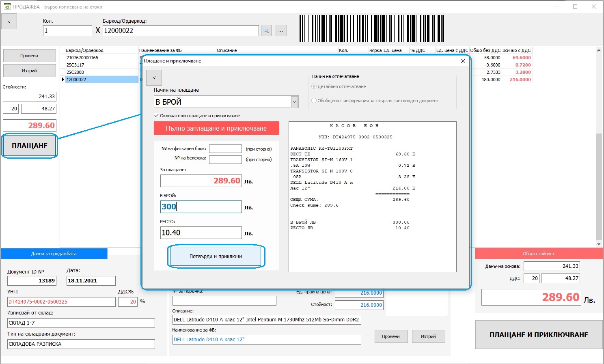
Task: Click the ДДС% field showing 20
Action: 128,302
